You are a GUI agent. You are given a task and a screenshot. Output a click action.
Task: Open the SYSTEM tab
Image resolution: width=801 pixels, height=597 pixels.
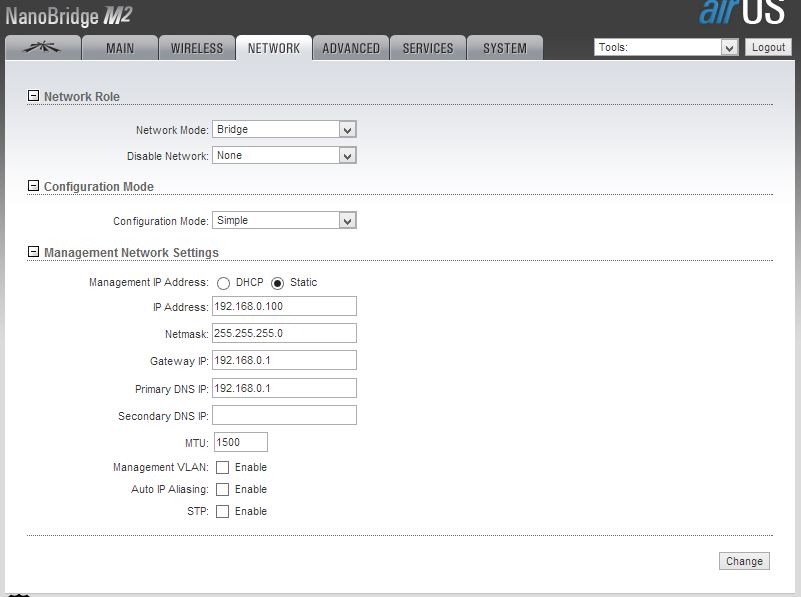(505, 48)
